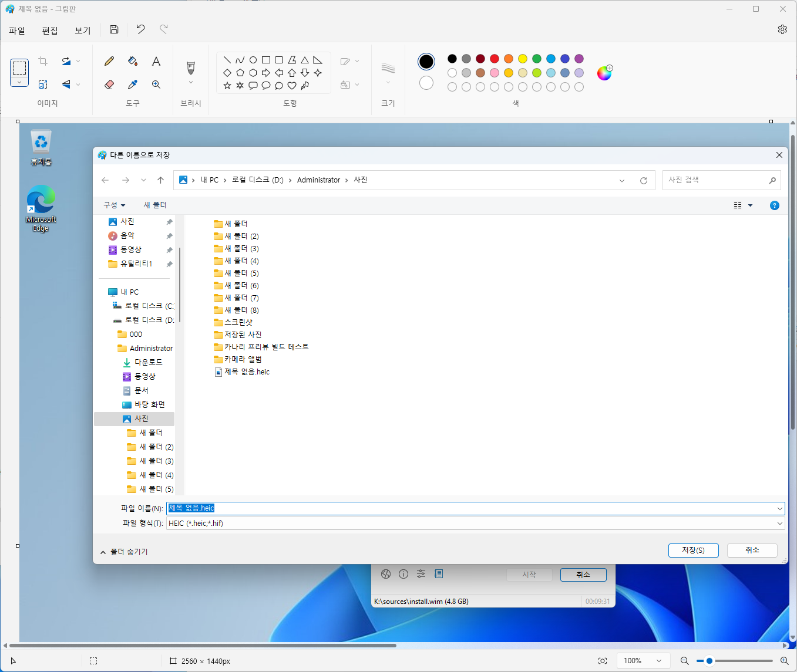Click the rectangular selection tool
797x672 pixels.
click(19, 67)
